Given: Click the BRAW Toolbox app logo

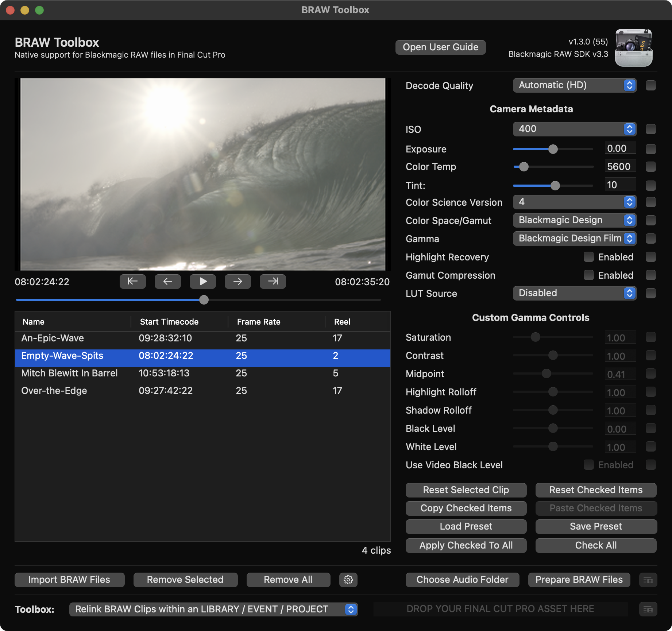Looking at the screenshot, I should pos(634,48).
